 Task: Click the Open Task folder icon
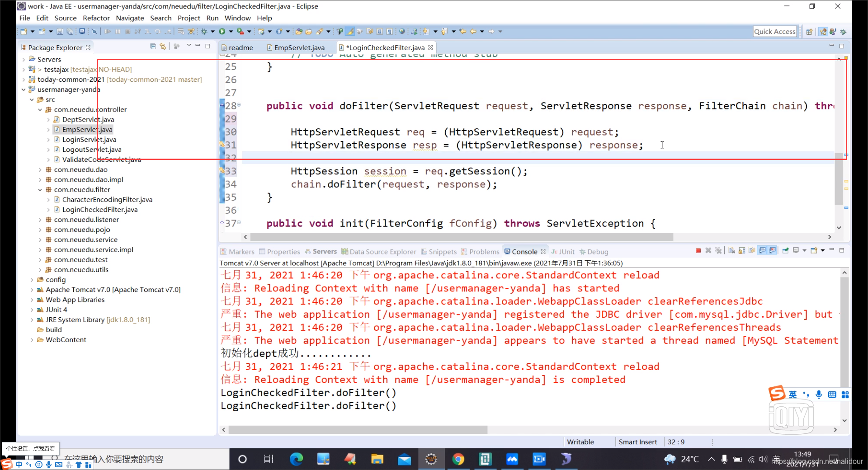[309, 32]
